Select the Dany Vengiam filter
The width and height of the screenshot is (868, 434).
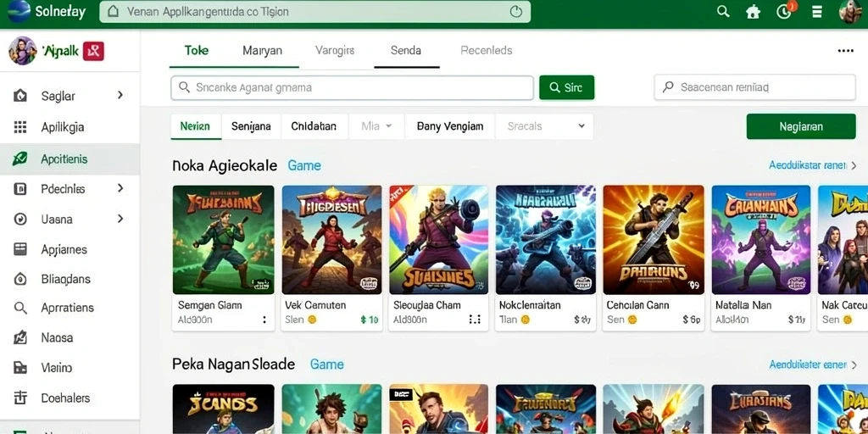point(450,126)
